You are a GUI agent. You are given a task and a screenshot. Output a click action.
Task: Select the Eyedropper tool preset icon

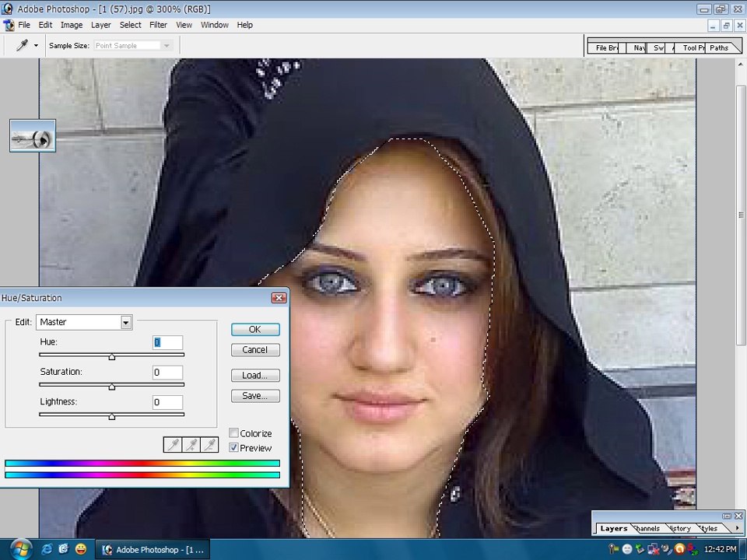22,45
